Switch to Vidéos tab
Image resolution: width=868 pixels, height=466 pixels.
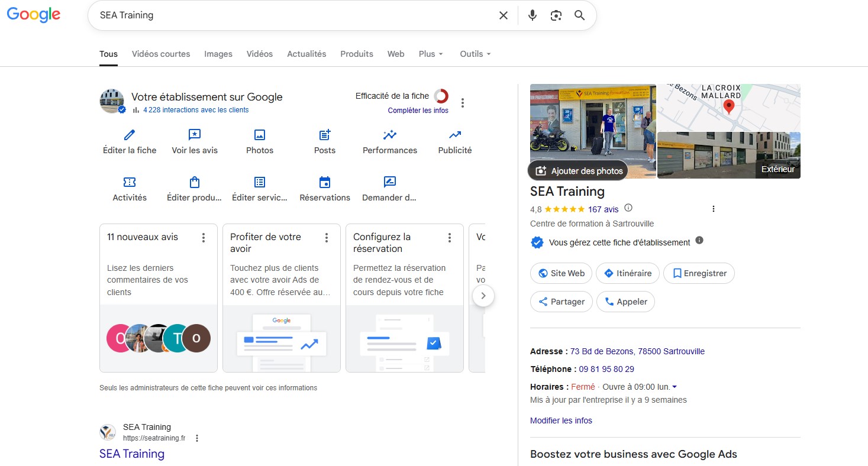point(260,54)
